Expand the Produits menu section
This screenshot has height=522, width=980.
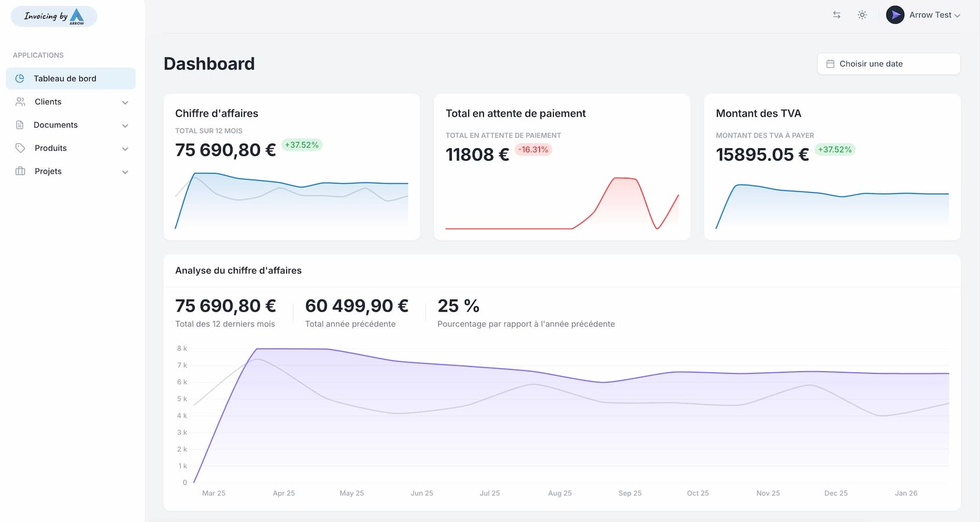point(125,148)
